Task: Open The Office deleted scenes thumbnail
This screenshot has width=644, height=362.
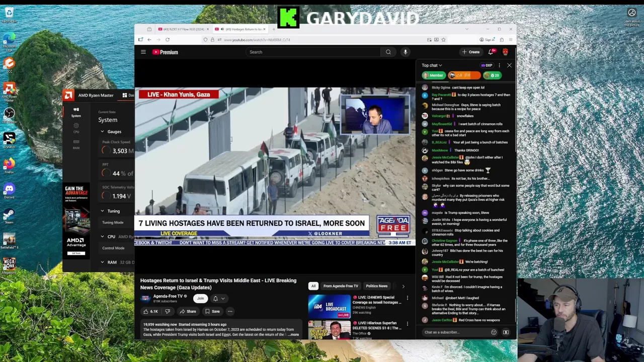Action: [330, 330]
